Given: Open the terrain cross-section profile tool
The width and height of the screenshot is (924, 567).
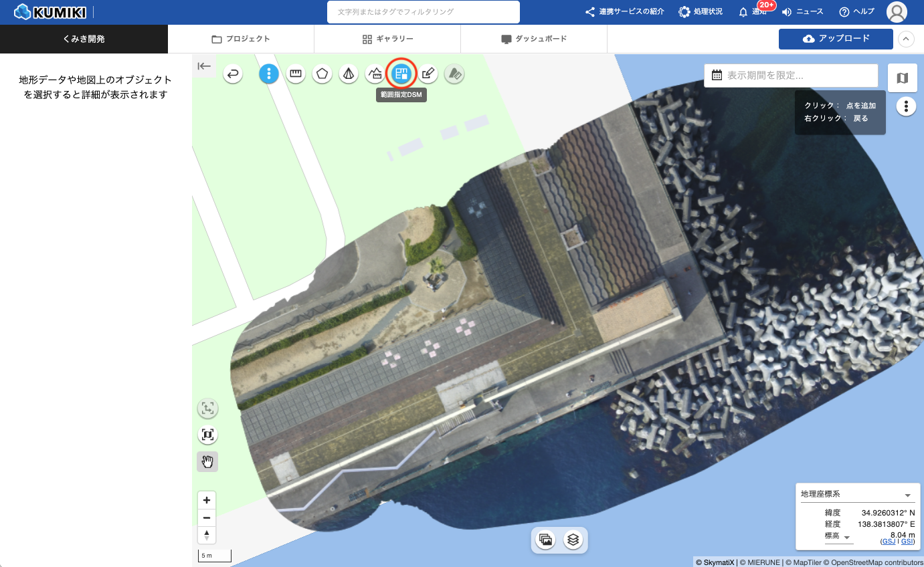Looking at the screenshot, I should [375, 74].
